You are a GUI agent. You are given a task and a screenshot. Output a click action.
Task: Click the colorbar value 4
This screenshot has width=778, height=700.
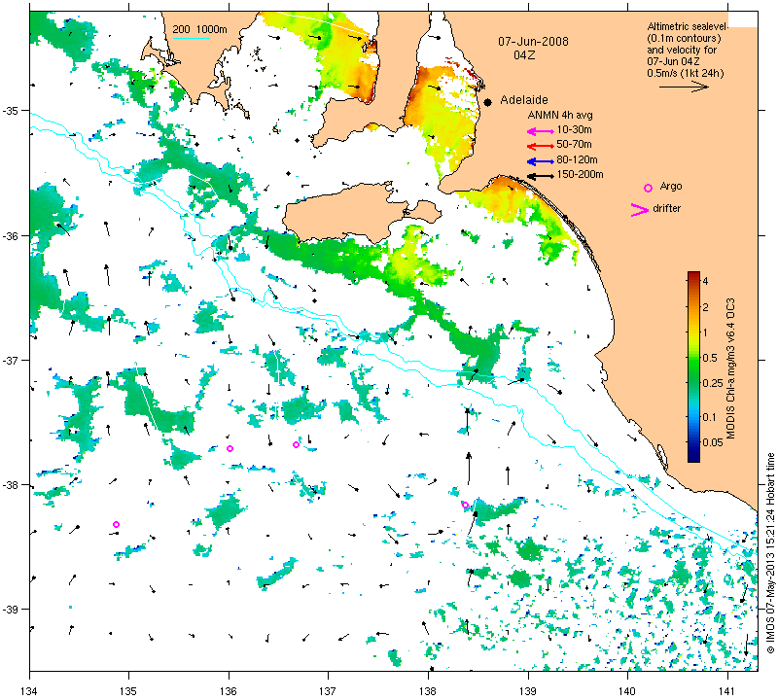pyautogui.click(x=706, y=281)
